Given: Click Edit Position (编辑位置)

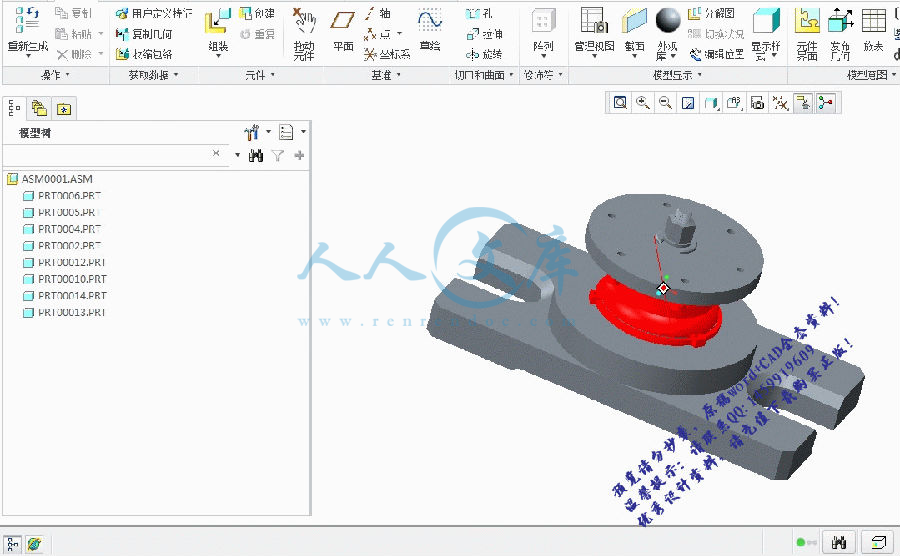Looking at the screenshot, I should pos(716,54).
